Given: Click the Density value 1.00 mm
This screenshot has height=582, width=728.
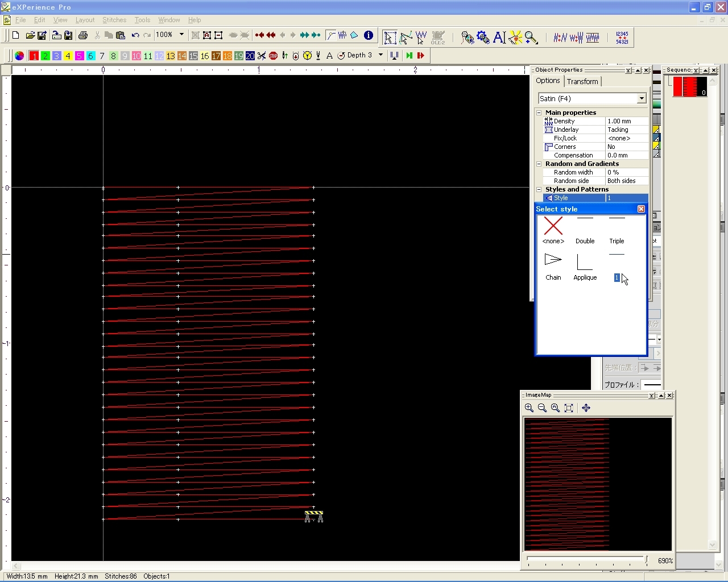Looking at the screenshot, I should (627, 121).
